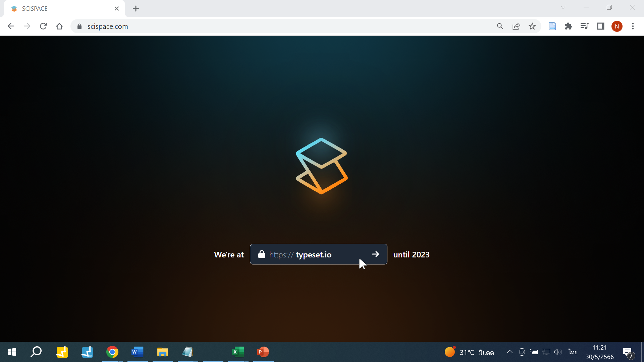Switch to Microsoft Word in taskbar
Viewport: 644px width, 362px height.
click(x=138, y=352)
